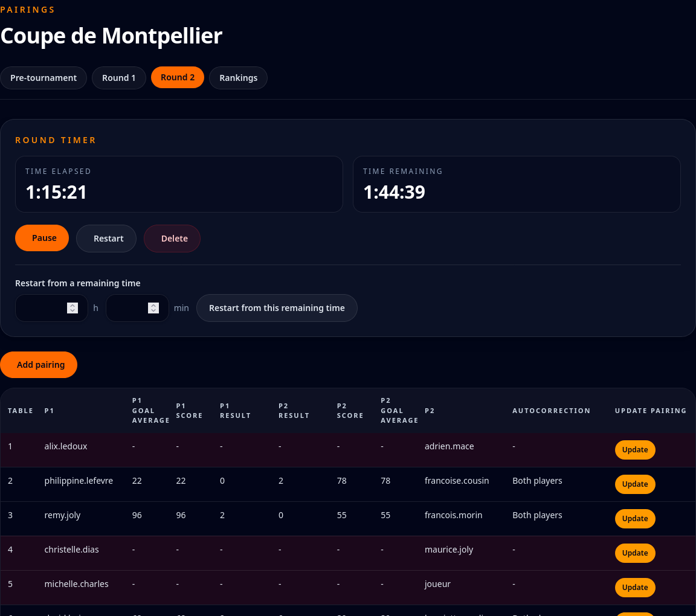Image resolution: width=696 pixels, height=616 pixels.
Task: Click the Update Pairing column header
Action: tap(651, 411)
